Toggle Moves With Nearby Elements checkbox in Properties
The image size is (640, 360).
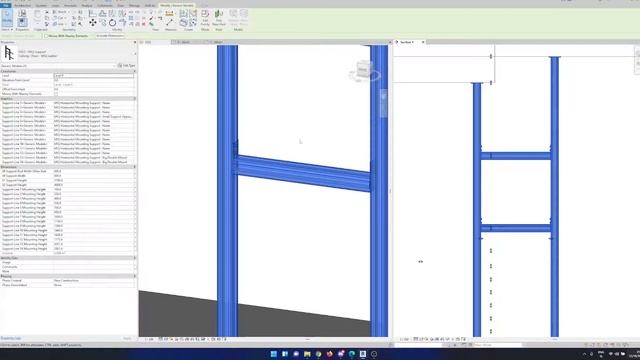pyautogui.click(x=56, y=94)
